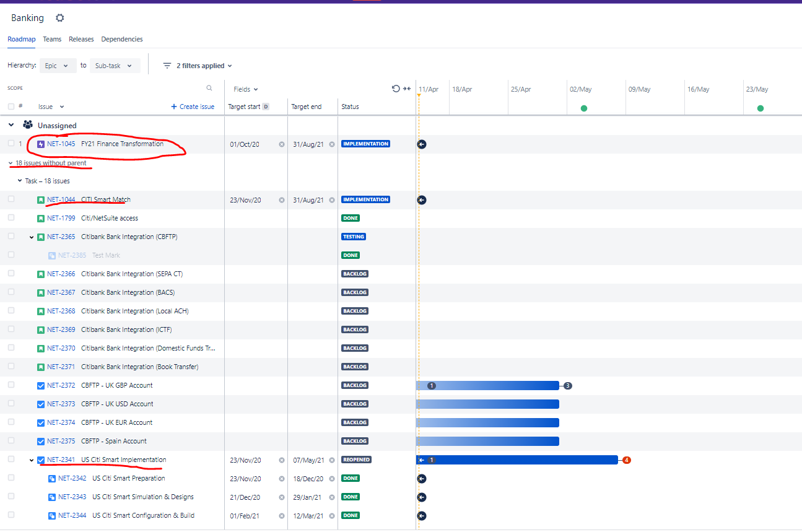This screenshot has width=802, height=532.
Task: Clear target end date for NET-2341
Action: click(x=332, y=460)
